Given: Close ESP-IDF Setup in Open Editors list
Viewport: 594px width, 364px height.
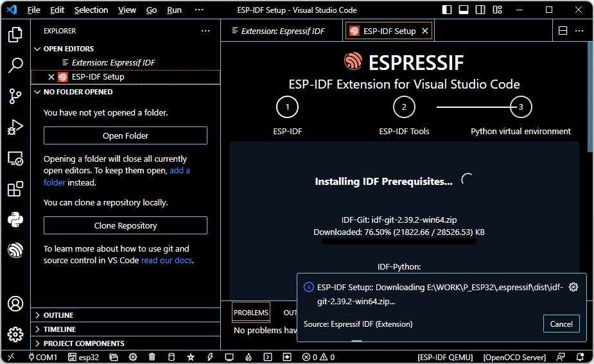Looking at the screenshot, I should point(51,77).
